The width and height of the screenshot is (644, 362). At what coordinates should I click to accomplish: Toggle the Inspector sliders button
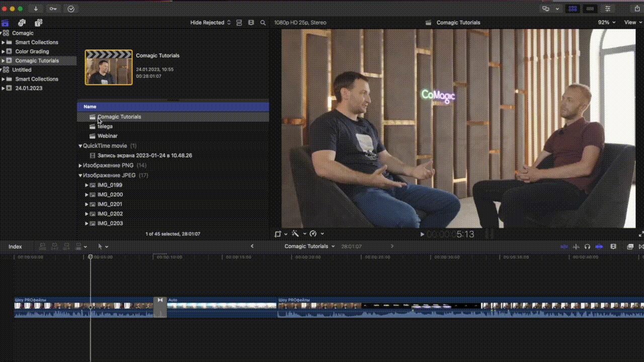click(608, 9)
